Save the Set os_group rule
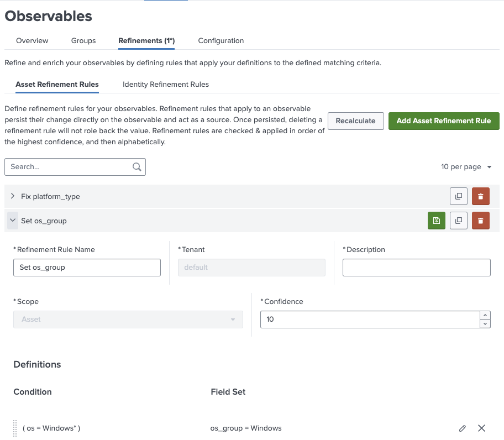This screenshot has height=440, width=504. click(x=436, y=220)
